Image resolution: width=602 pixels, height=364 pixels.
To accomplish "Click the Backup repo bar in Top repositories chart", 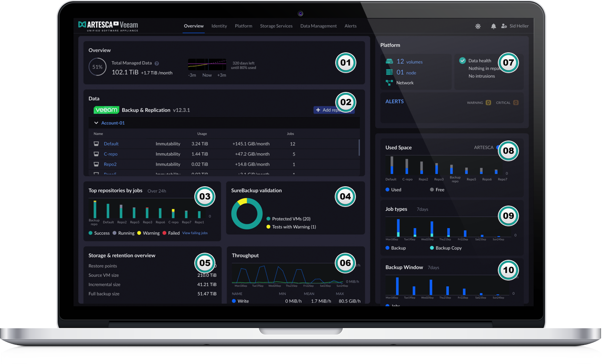I will [x=95, y=209].
